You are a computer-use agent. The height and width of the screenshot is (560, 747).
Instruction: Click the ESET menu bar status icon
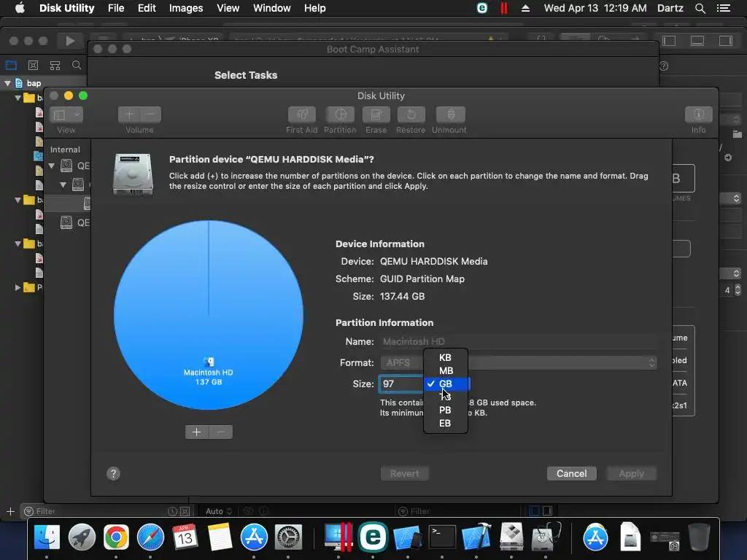[x=482, y=8]
